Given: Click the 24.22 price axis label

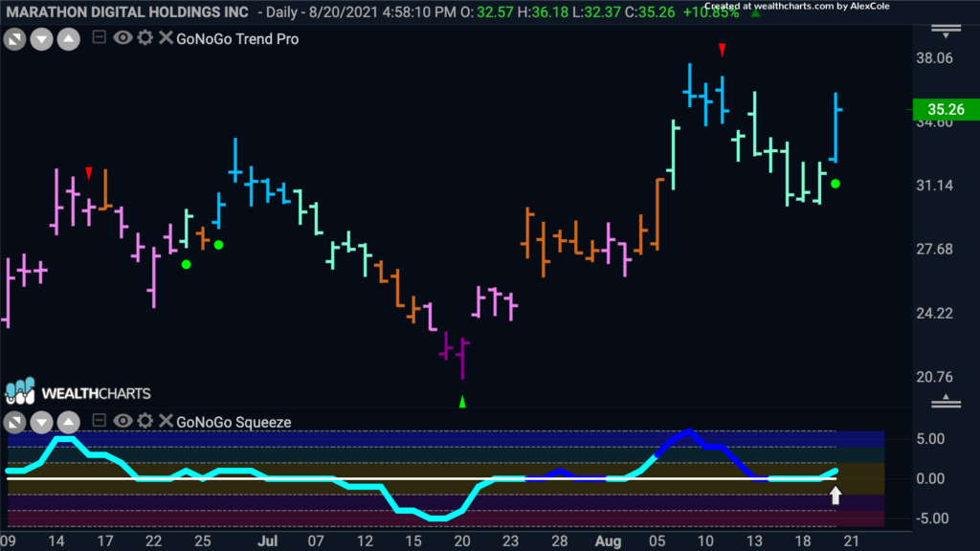Looking at the screenshot, I should tap(934, 313).
